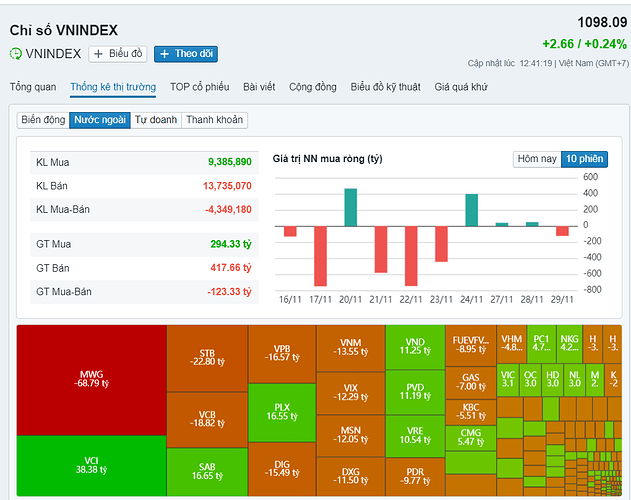View Giá quá khứ tab

[x=461, y=87]
